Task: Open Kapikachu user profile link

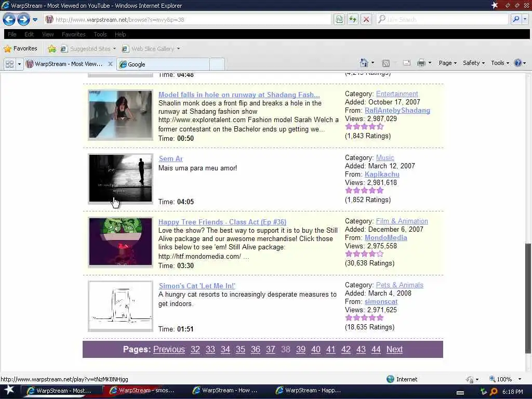Action: click(x=382, y=174)
